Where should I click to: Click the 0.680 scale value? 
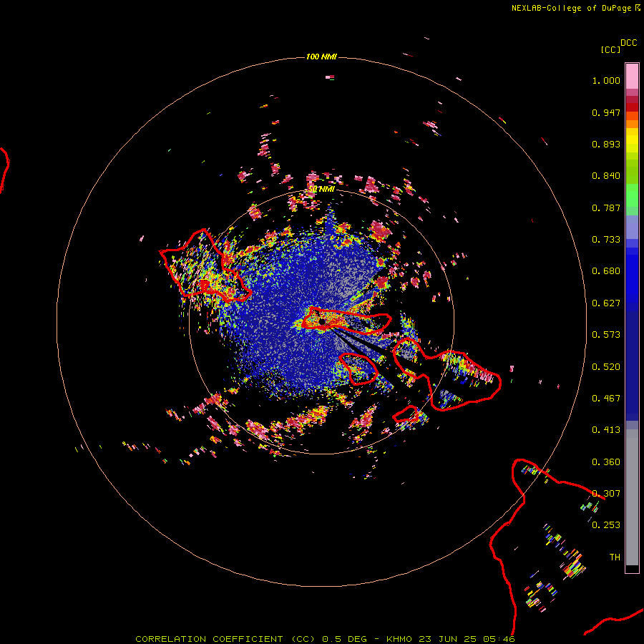(606, 271)
